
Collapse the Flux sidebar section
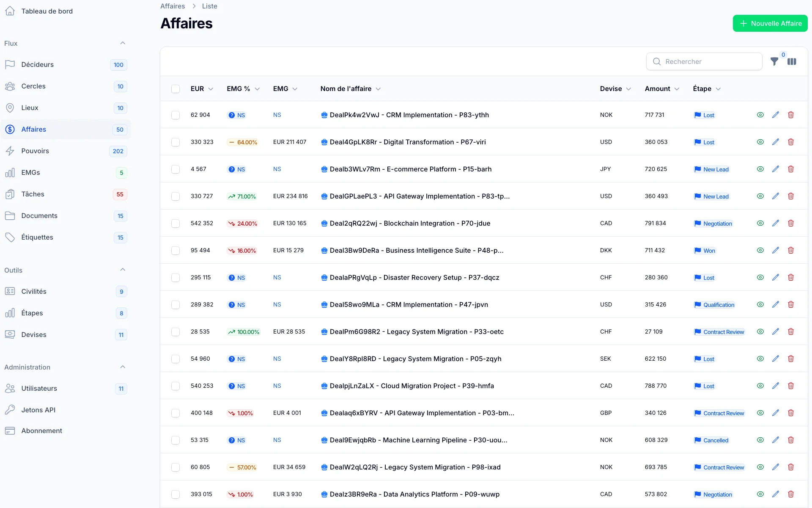pos(123,43)
